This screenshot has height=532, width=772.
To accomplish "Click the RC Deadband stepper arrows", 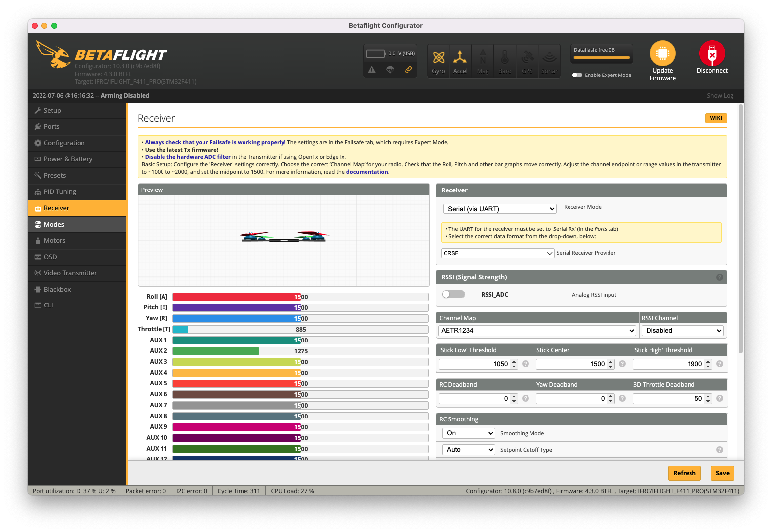I will point(514,399).
